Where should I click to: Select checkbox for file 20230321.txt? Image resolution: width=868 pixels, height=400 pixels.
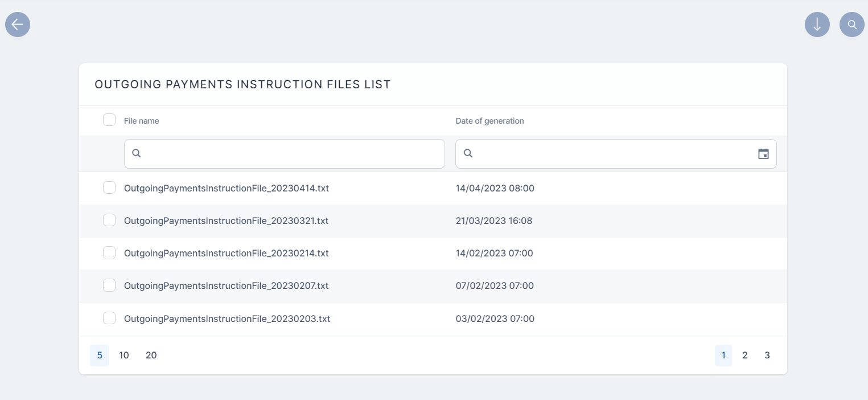click(x=109, y=220)
